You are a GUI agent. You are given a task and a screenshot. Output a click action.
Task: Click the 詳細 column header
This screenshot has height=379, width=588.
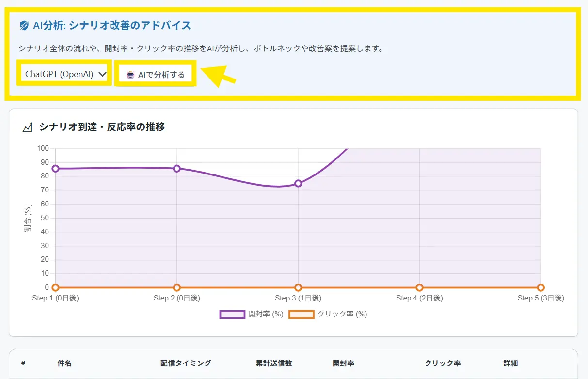(x=510, y=363)
